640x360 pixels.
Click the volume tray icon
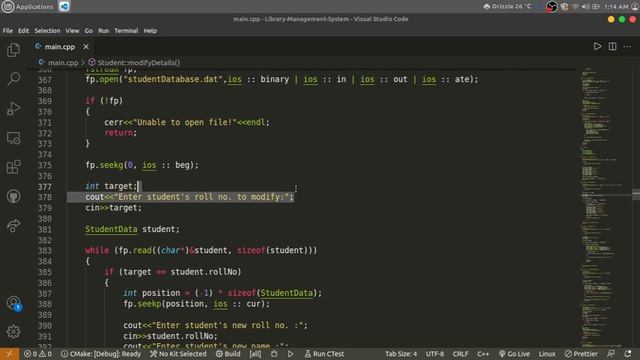coord(586,7)
